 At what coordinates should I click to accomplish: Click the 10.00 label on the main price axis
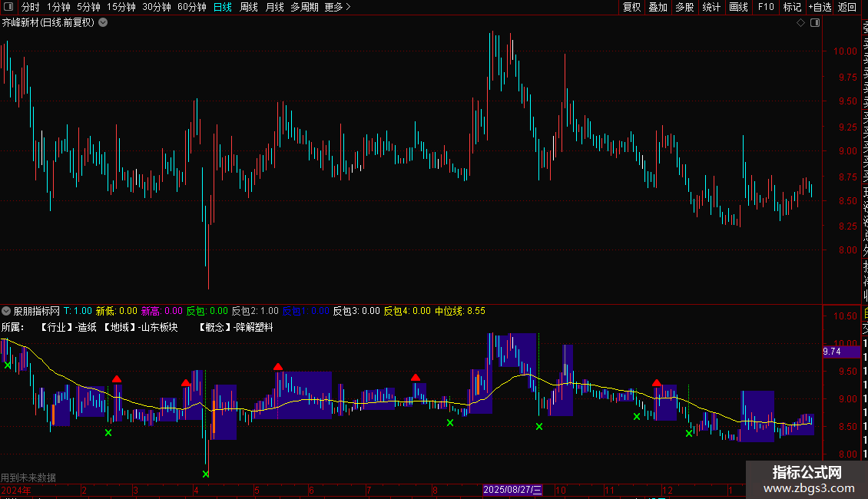tap(845, 51)
